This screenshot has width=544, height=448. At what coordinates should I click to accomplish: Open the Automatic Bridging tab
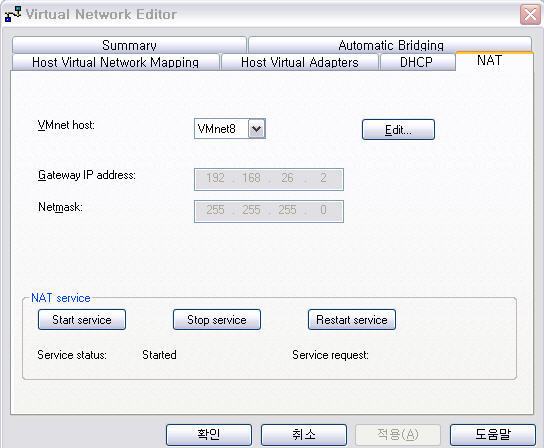390,45
